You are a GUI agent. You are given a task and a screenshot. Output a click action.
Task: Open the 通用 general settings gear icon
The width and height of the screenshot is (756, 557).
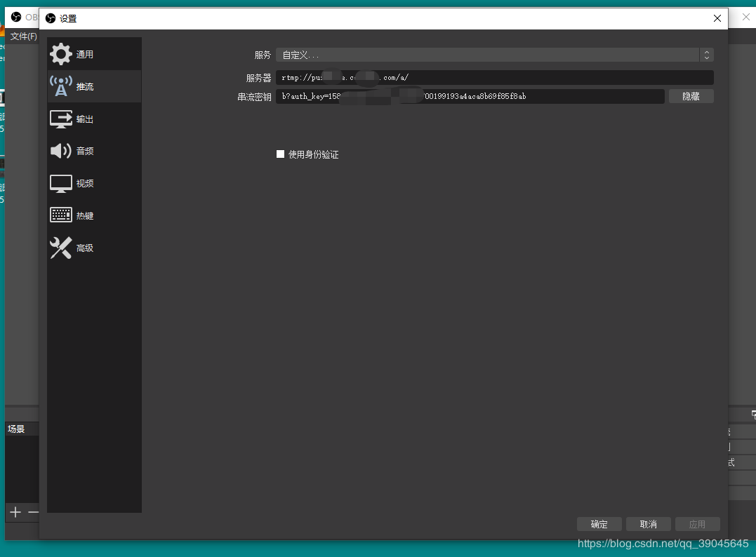[61, 54]
